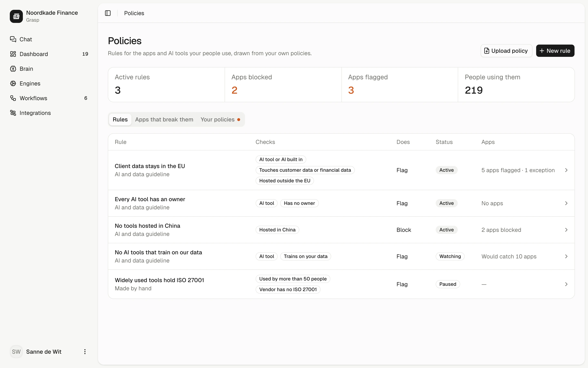The image size is (588, 368).
Task: Click the Has no owner chip
Action: pos(299,203)
